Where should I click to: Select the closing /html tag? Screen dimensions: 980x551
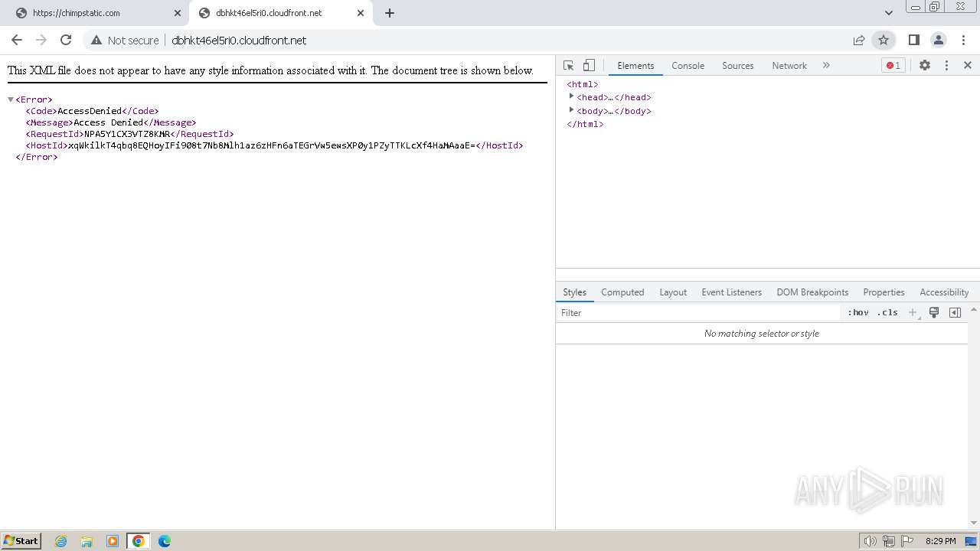coord(585,124)
